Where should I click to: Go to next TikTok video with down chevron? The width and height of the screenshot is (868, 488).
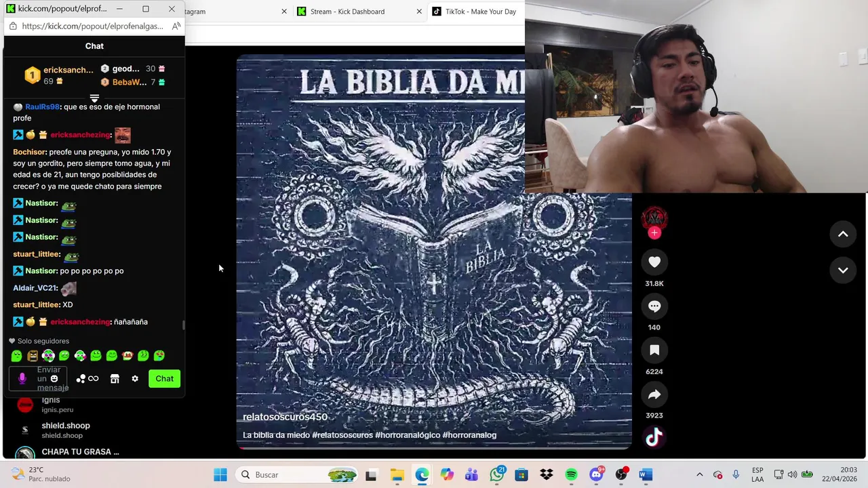click(x=843, y=270)
